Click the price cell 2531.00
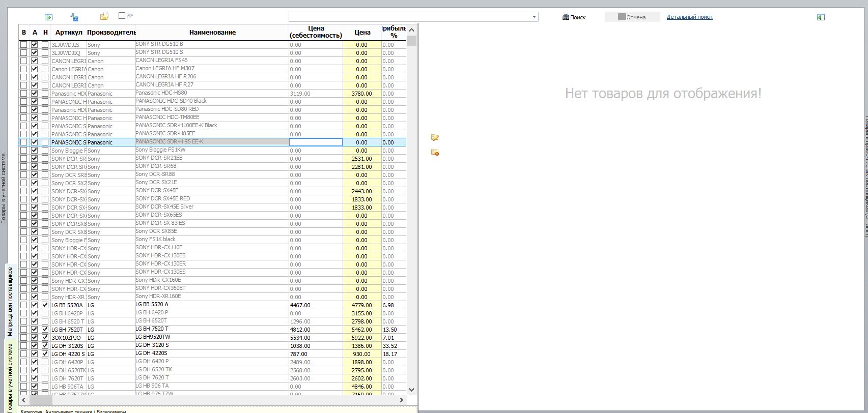Image resolution: width=868 pixels, height=413 pixels. [x=362, y=159]
